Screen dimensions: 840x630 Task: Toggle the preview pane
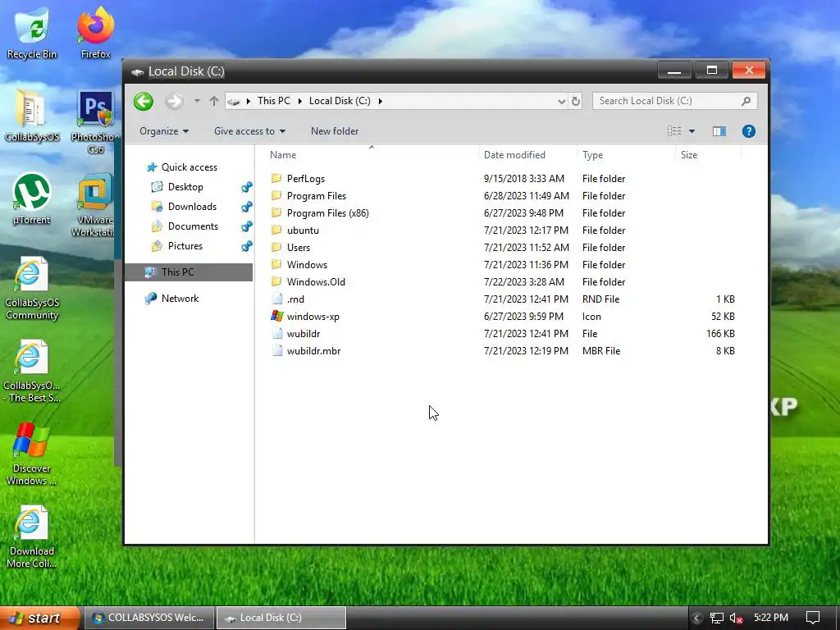pyautogui.click(x=719, y=131)
